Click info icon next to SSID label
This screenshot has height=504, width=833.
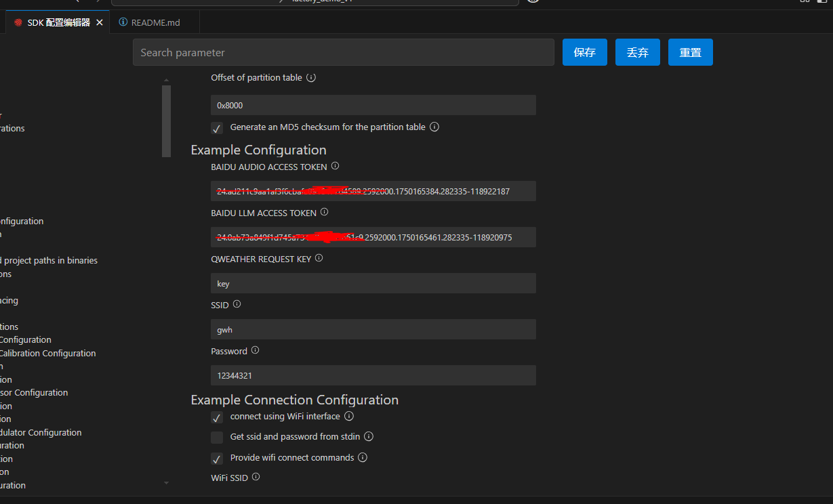click(x=237, y=305)
